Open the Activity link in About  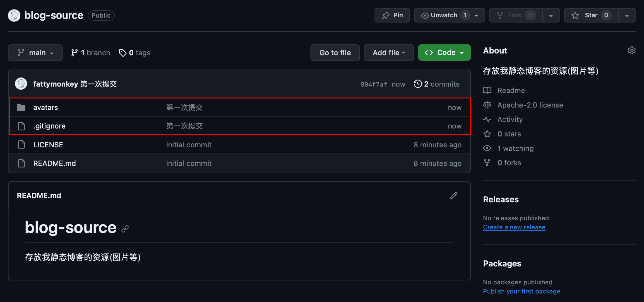point(510,119)
